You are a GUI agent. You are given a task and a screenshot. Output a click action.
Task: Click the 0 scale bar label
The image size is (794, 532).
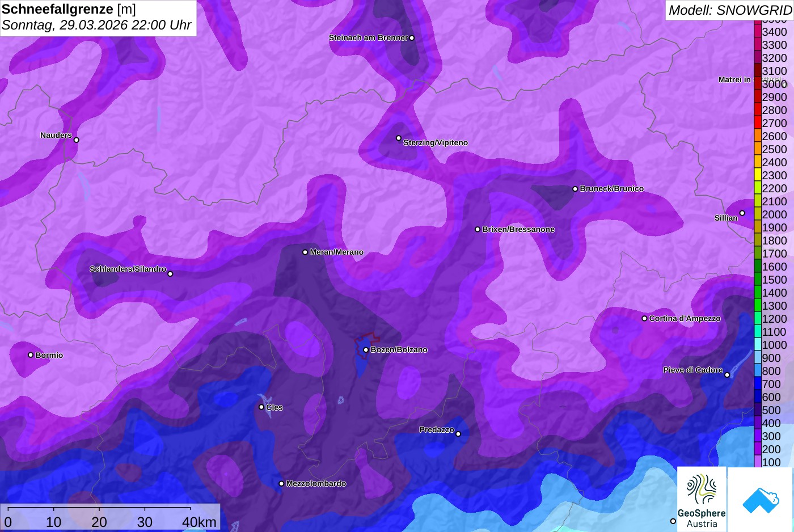pyautogui.click(x=8, y=522)
